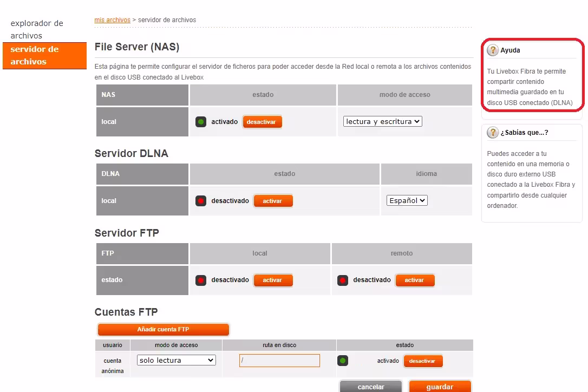
Task: Click the red FTP remoto status indicator
Action: click(343, 280)
